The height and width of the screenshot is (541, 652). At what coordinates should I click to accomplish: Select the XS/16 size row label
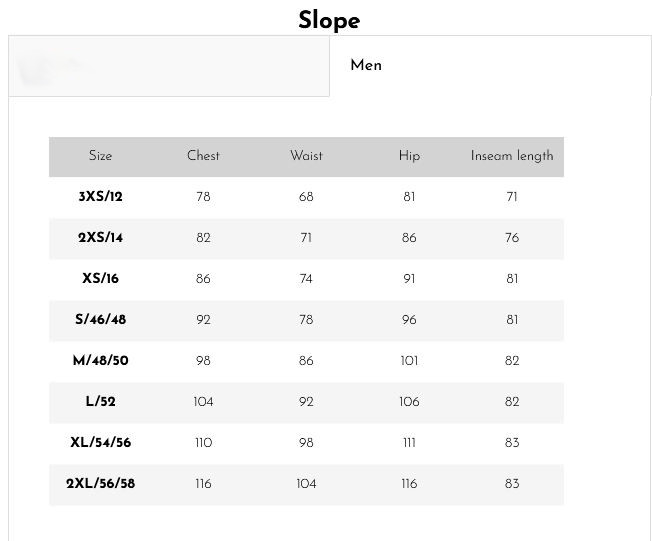click(x=100, y=279)
